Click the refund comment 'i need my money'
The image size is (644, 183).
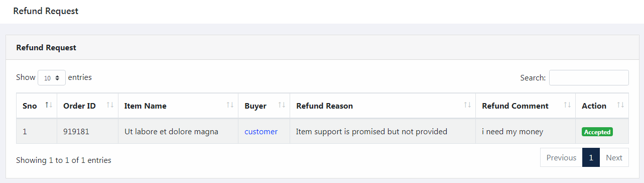(512, 132)
